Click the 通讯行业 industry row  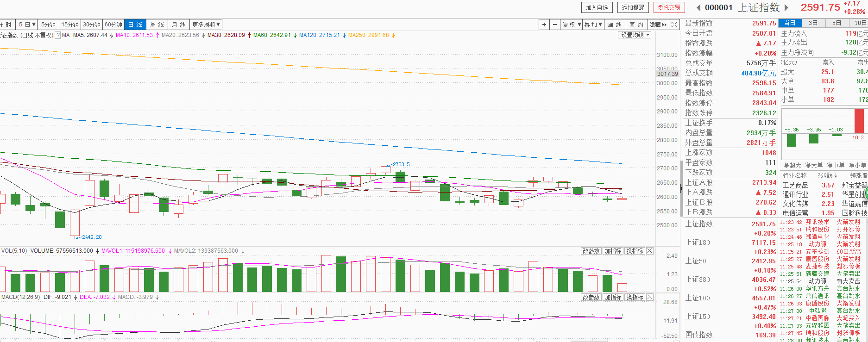tap(824, 194)
